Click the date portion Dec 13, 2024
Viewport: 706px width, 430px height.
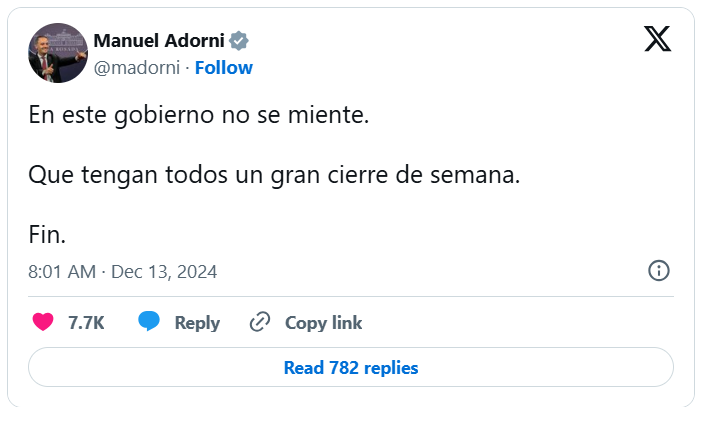point(164,271)
